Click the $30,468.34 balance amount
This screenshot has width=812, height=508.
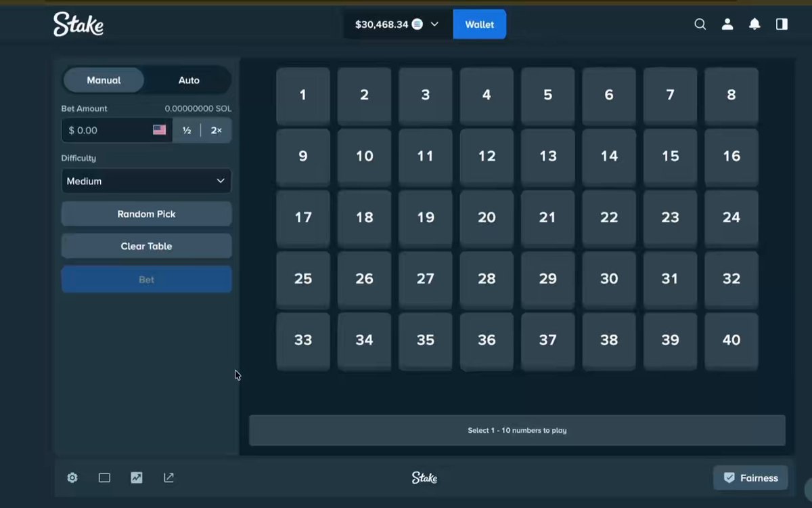(x=382, y=24)
